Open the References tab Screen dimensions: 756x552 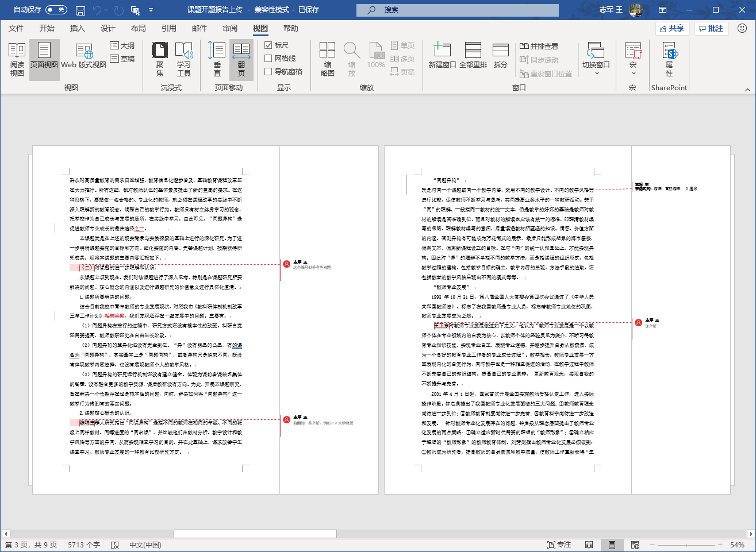[x=168, y=28]
